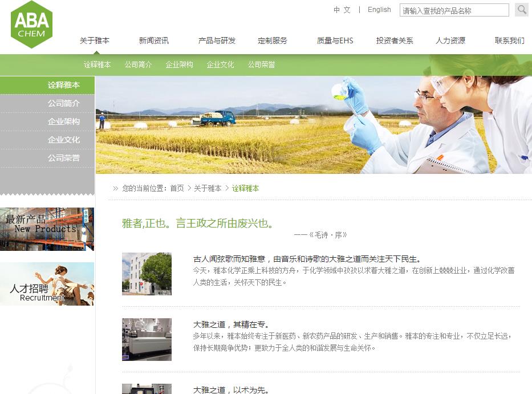The height and width of the screenshot is (394, 532).
Task: Click 诠释雅本 in the breadcrumb
Action: pyautogui.click(x=246, y=188)
